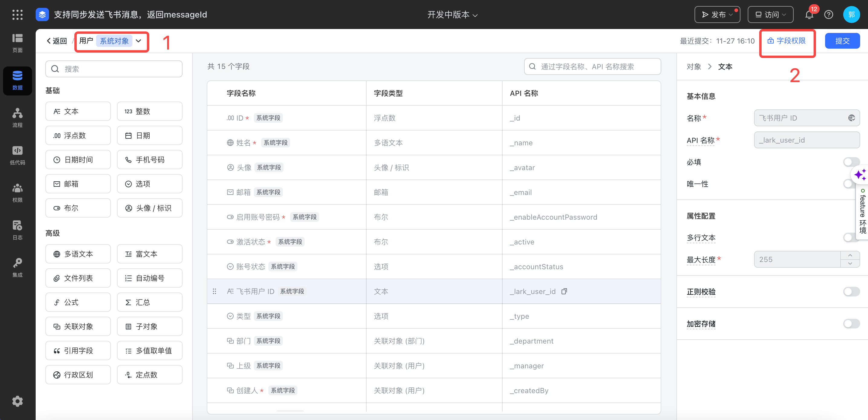This screenshot has height=420, width=868.
Task: Enable the 正则校验 switch
Action: (851, 291)
